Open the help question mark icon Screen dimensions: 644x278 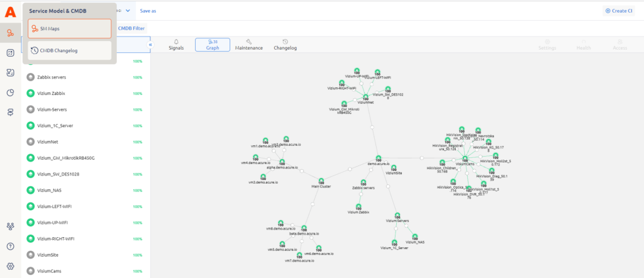(x=11, y=247)
